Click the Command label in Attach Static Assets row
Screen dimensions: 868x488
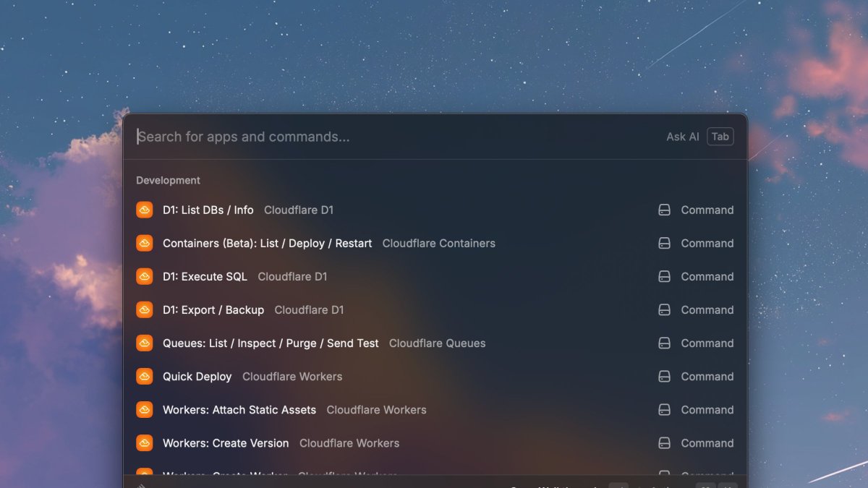pos(707,409)
